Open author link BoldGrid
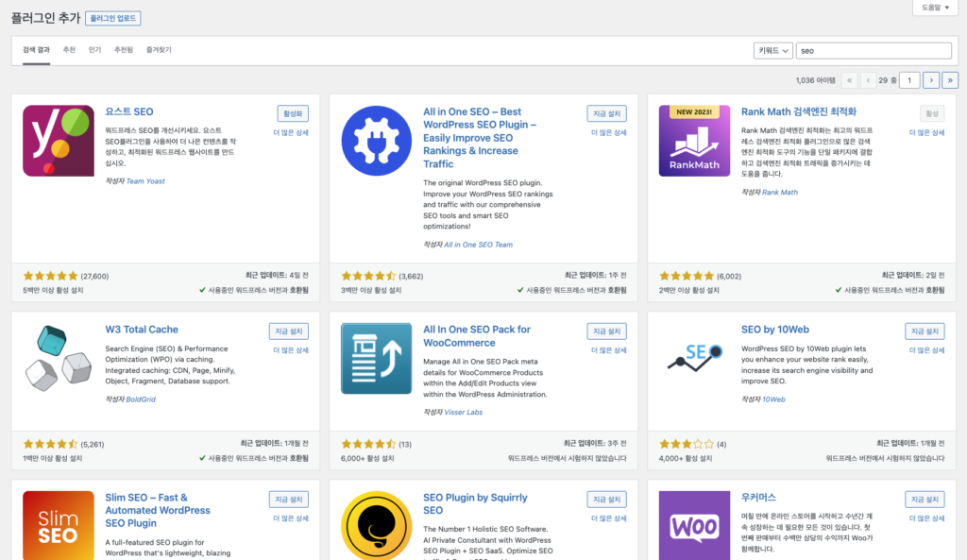967x560 pixels. pyautogui.click(x=141, y=399)
